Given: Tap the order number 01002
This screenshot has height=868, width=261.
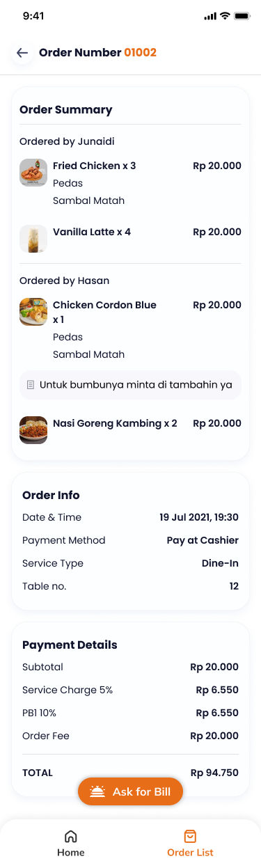Looking at the screenshot, I should [141, 53].
